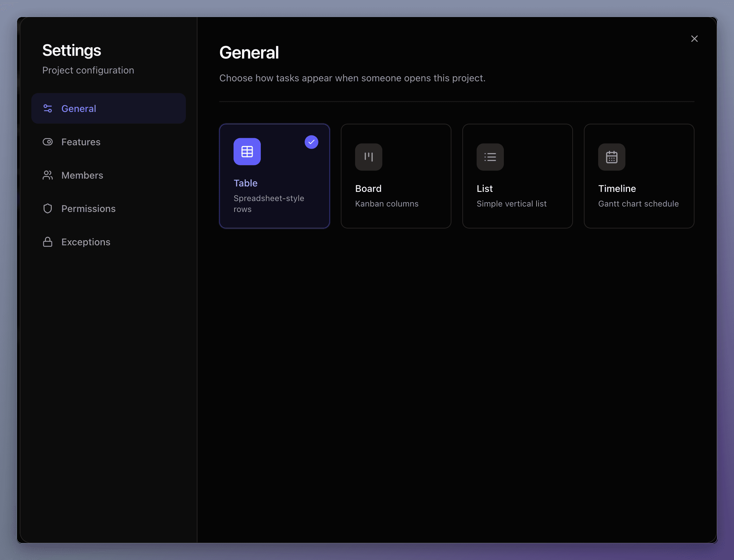The image size is (734, 560).
Task: Click the Board kanban icon
Action: pyautogui.click(x=369, y=157)
